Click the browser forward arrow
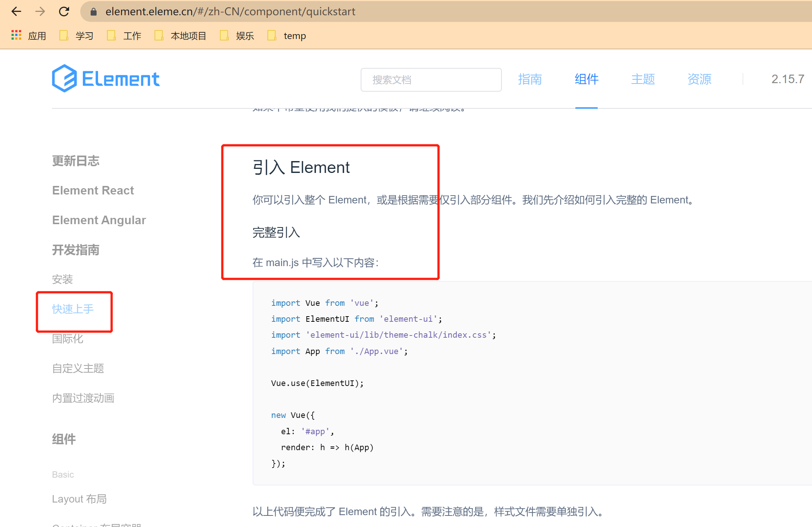Screen dimensions: 812x527 coord(40,12)
